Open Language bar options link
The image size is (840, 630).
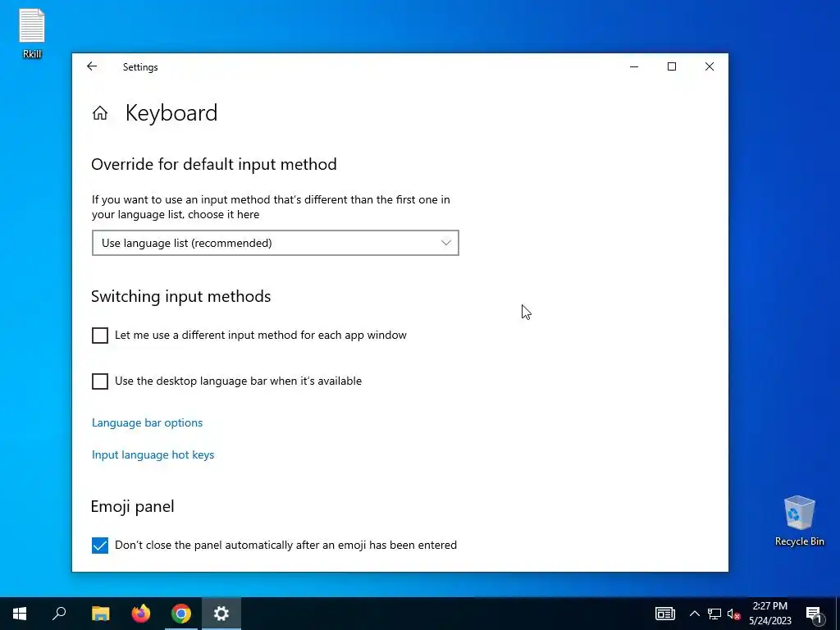[148, 422]
